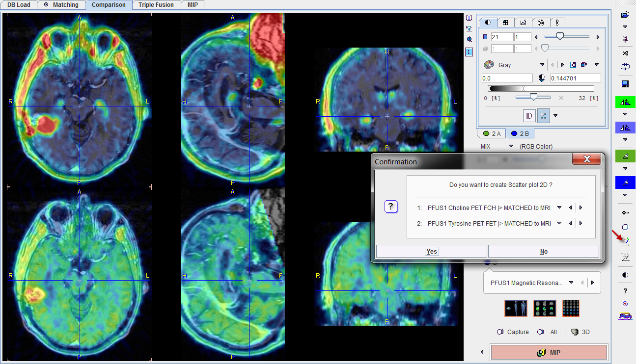Screen dimensions: 636x364
Task: Click the circled I info icon
Action: coord(469,18)
